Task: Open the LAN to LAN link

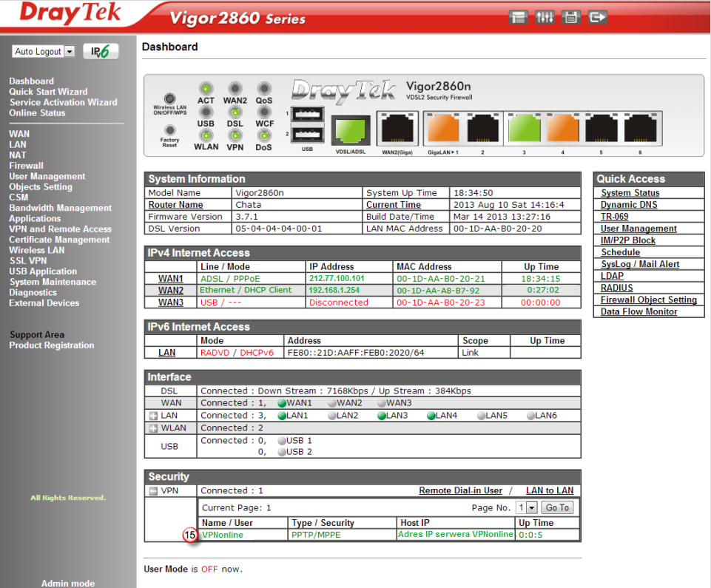Action: pyautogui.click(x=550, y=490)
